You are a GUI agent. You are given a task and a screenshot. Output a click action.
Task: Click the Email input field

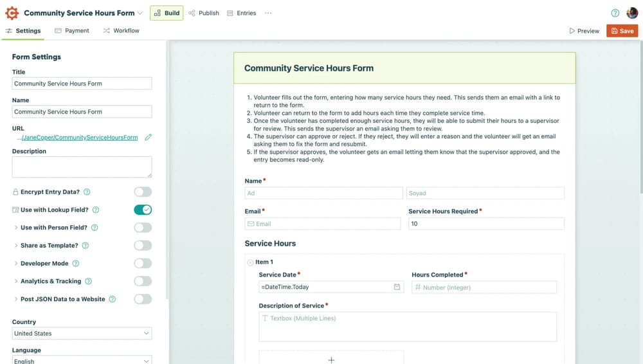(x=323, y=224)
